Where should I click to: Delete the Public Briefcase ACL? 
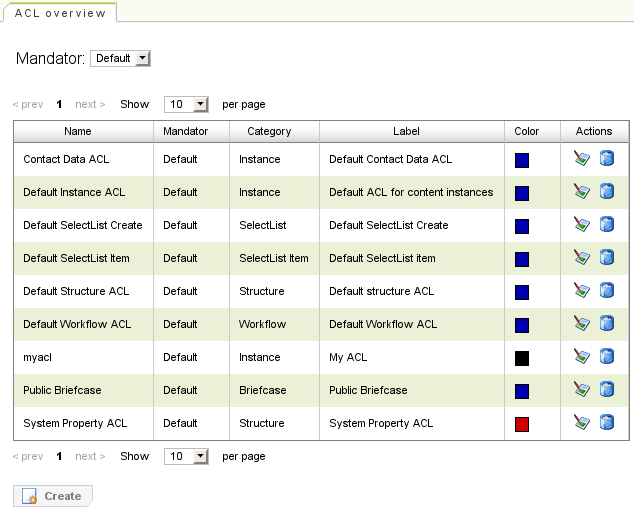(x=606, y=390)
